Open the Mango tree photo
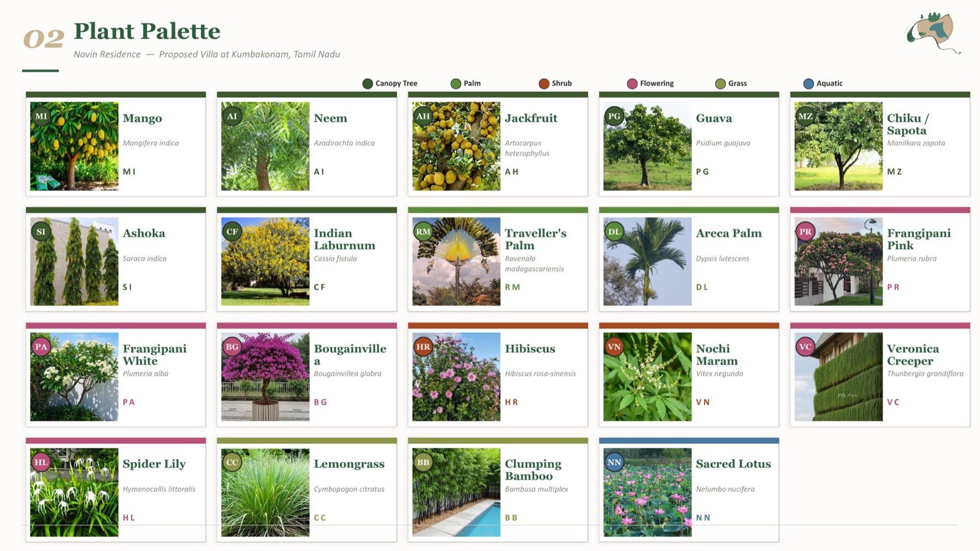The height and width of the screenshot is (551, 980). tap(74, 146)
